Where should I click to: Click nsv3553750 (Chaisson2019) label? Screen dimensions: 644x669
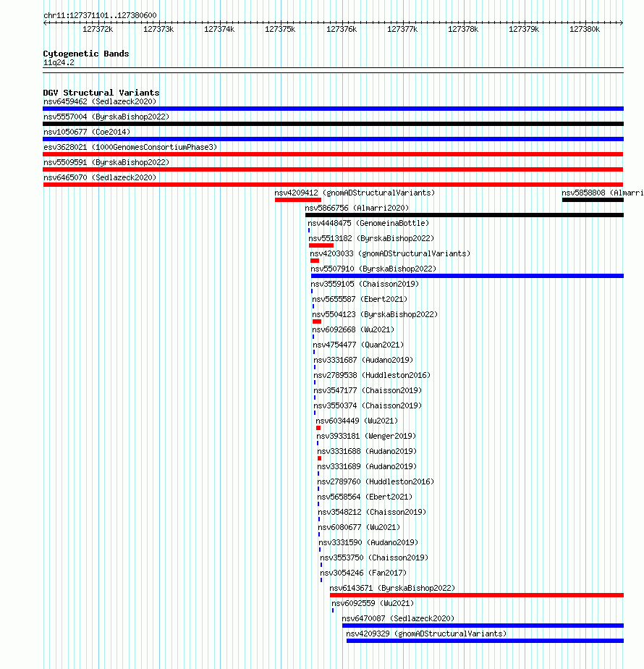pos(374,557)
